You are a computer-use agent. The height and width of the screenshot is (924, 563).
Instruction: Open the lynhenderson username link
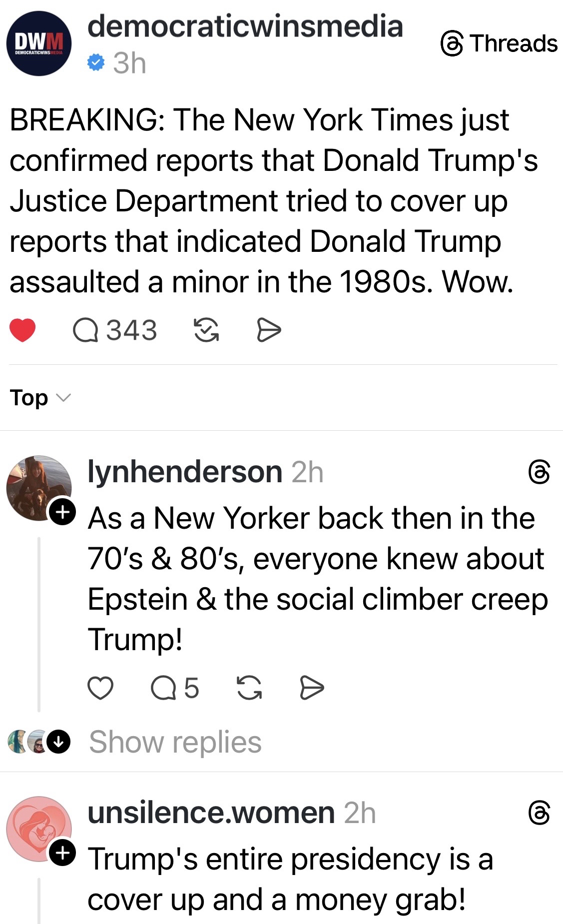(x=185, y=472)
